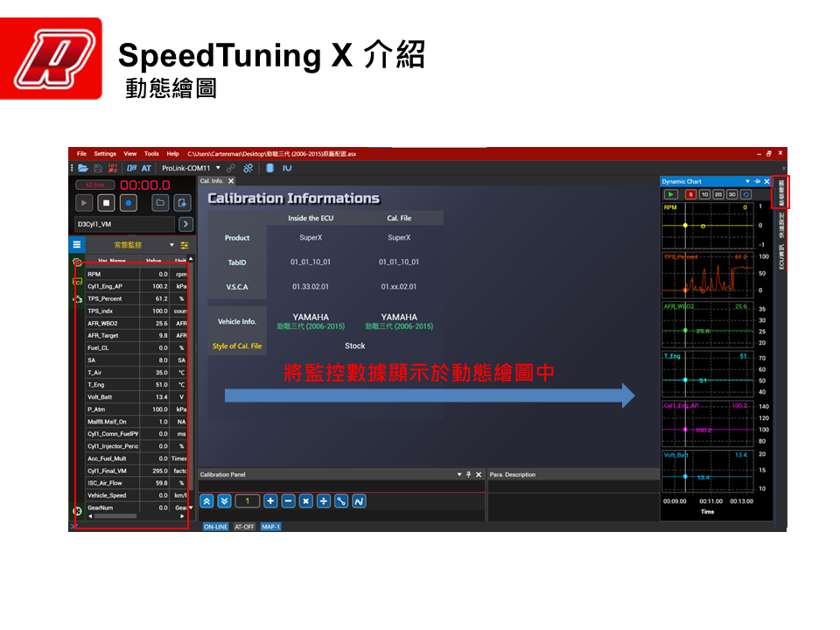Click the Dynamic Chart refresh icon
840x630 pixels.
click(746, 194)
